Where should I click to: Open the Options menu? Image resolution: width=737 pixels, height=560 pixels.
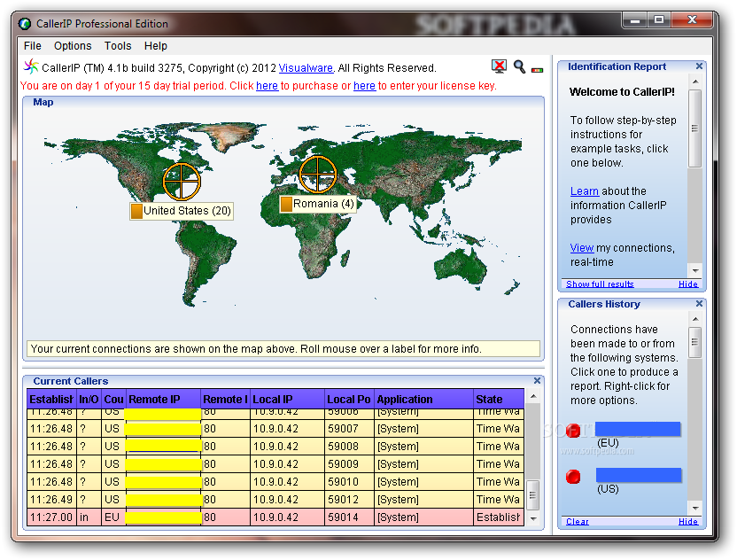click(73, 45)
